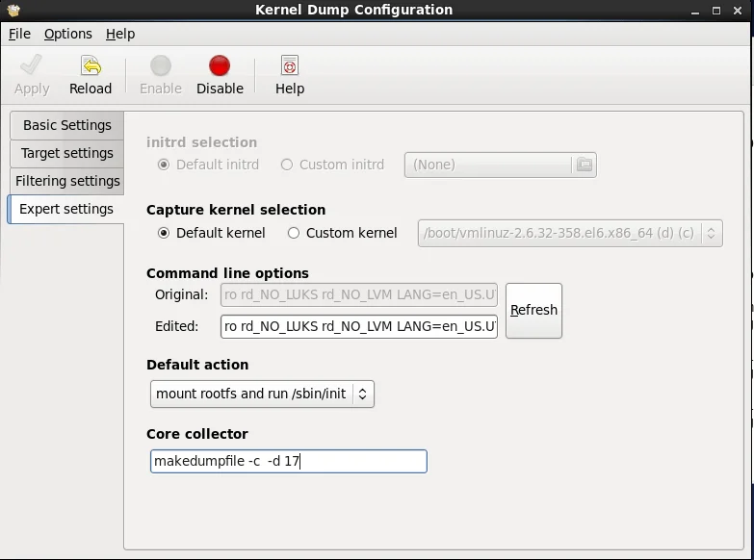Click the Help lifebuoy toolbar icon
Viewport: 754px width, 560px height.
tap(289, 66)
